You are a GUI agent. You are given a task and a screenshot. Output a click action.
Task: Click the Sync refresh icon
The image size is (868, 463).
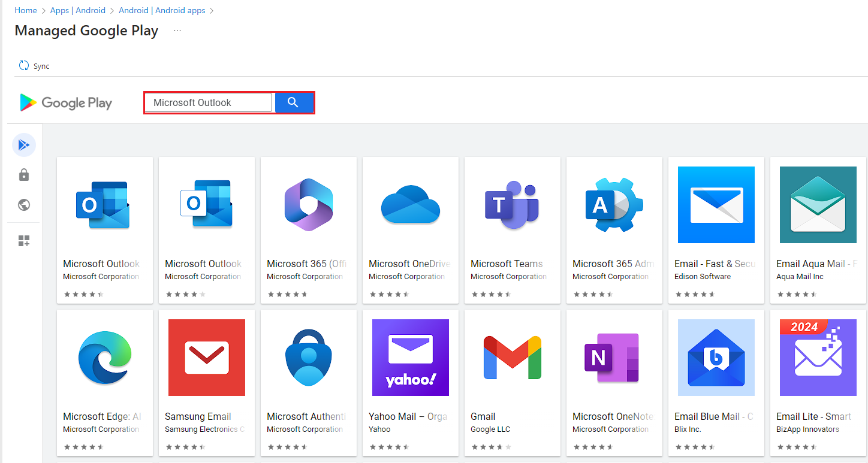point(23,65)
